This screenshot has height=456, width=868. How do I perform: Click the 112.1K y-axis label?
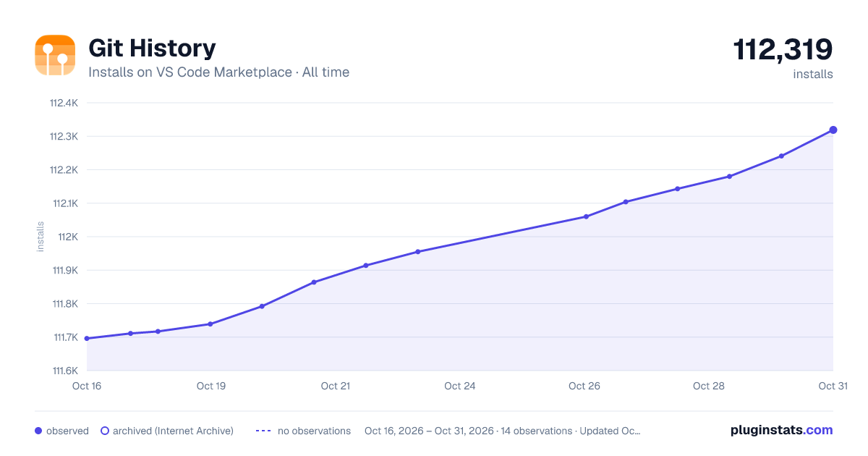64,203
